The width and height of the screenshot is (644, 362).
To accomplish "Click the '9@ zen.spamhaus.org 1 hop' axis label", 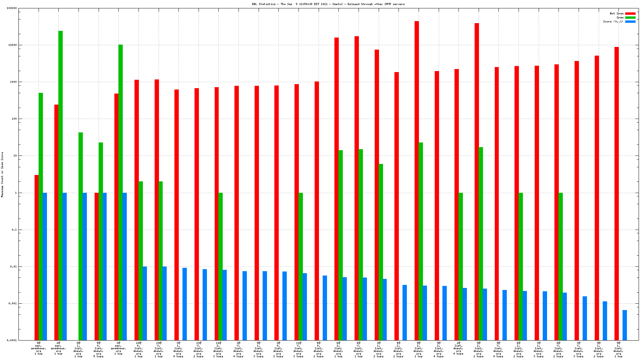I will [x=39, y=348].
